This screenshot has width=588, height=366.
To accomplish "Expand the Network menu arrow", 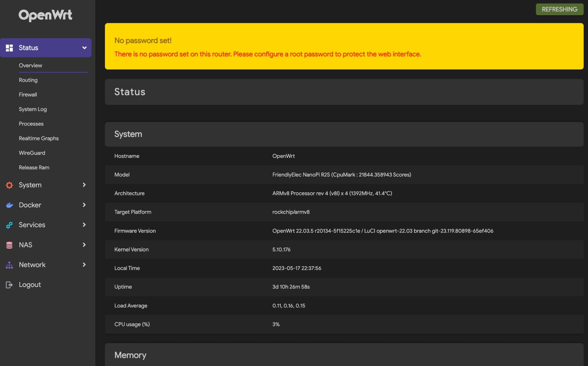I will [x=84, y=265].
